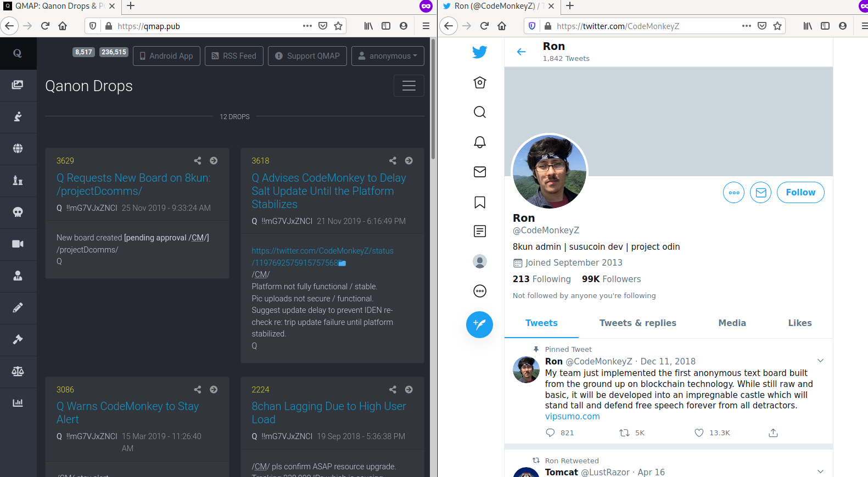Open Twitter bookmarks icon
This screenshot has height=477, width=868.
pyautogui.click(x=480, y=202)
